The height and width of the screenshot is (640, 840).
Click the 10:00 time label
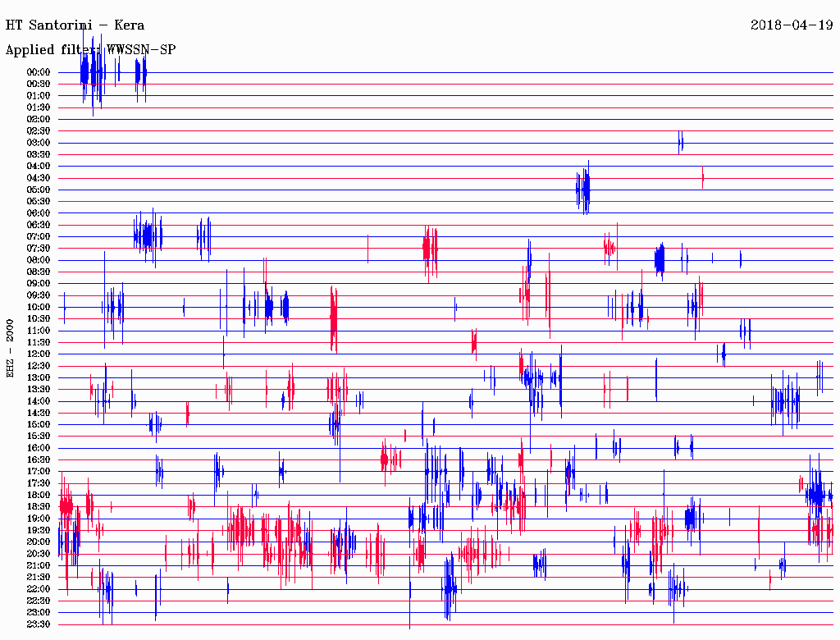[x=39, y=307]
